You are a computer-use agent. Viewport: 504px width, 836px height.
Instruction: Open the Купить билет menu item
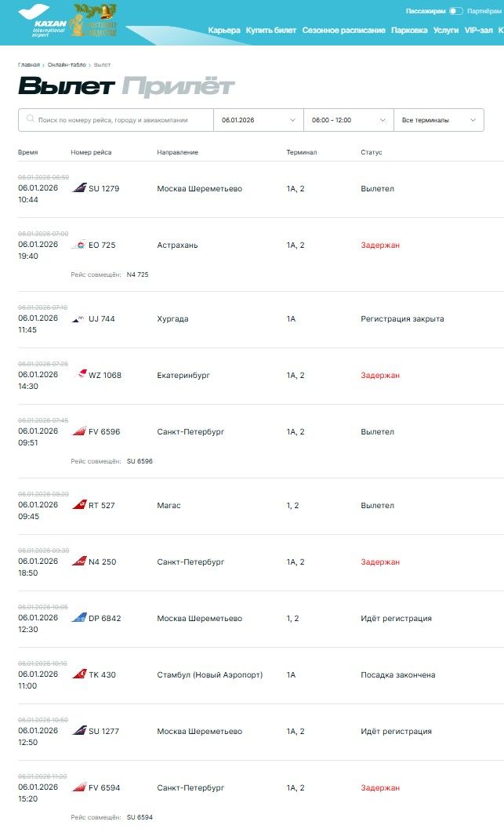[x=271, y=31]
